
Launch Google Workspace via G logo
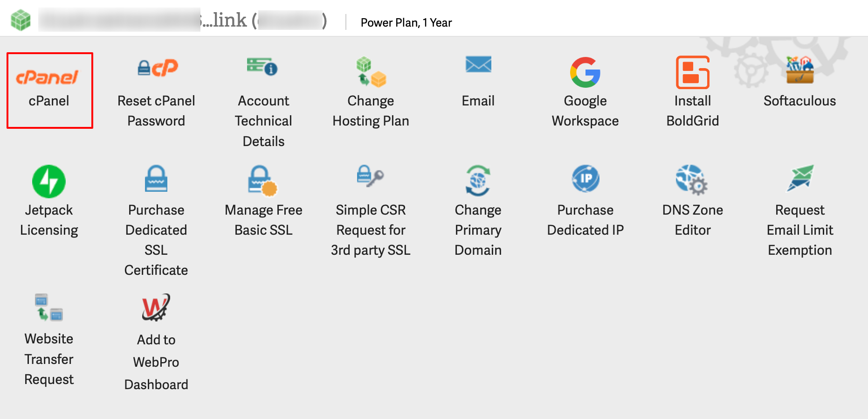[585, 72]
